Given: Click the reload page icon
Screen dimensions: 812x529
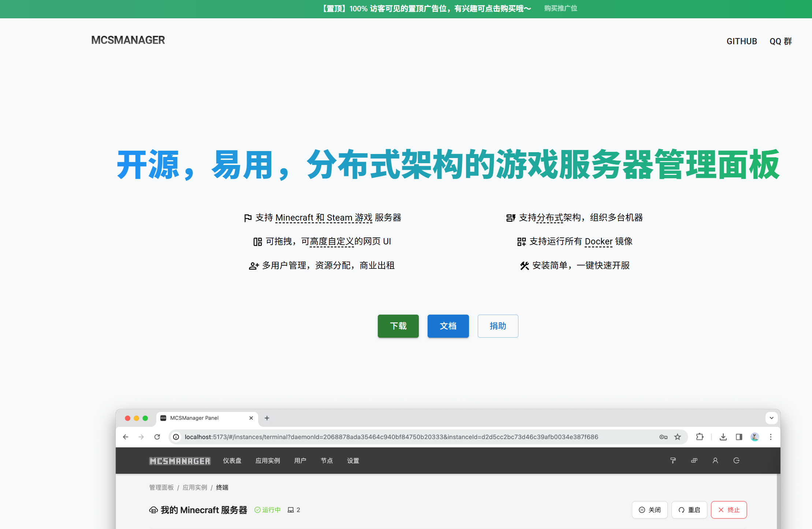Looking at the screenshot, I should pyautogui.click(x=157, y=437).
